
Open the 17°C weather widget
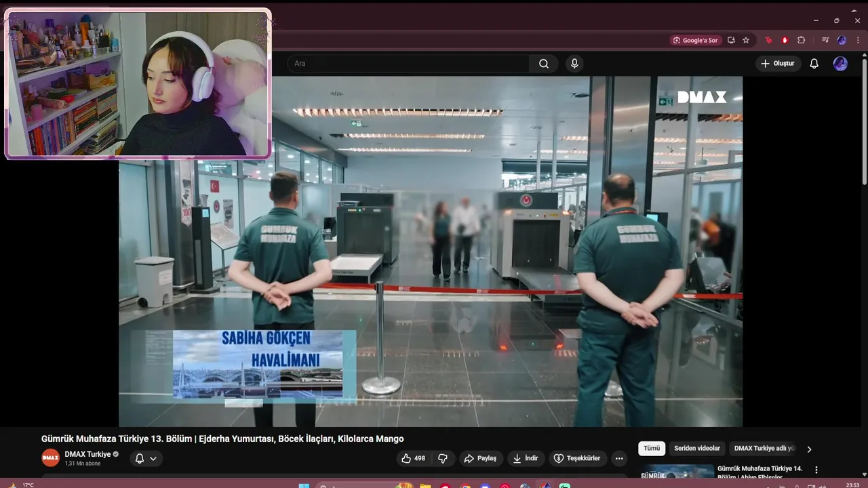click(x=22, y=485)
